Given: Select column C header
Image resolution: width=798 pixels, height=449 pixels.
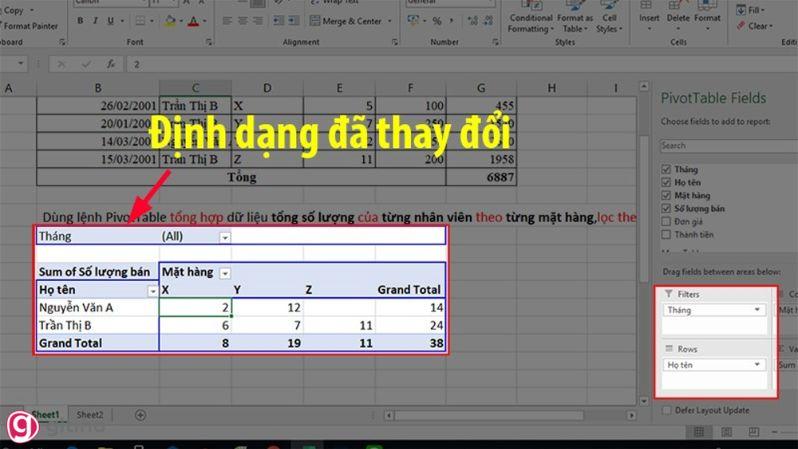Looking at the screenshot, I should (195, 88).
